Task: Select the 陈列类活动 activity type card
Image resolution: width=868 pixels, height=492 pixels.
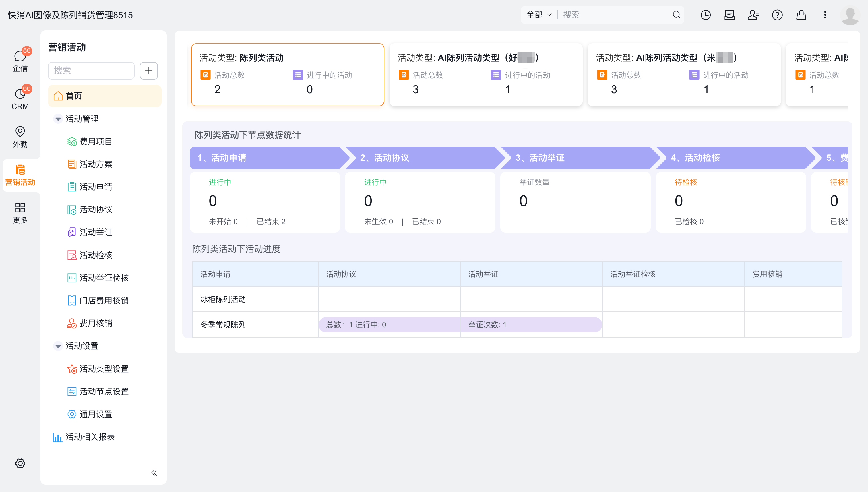Action: [288, 75]
